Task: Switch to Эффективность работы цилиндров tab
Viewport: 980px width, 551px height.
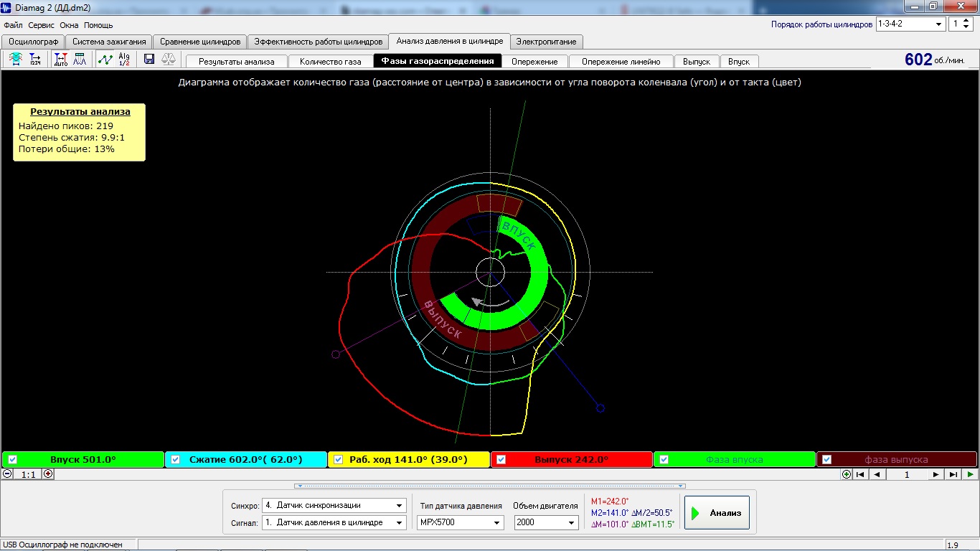Action: point(318,42)
